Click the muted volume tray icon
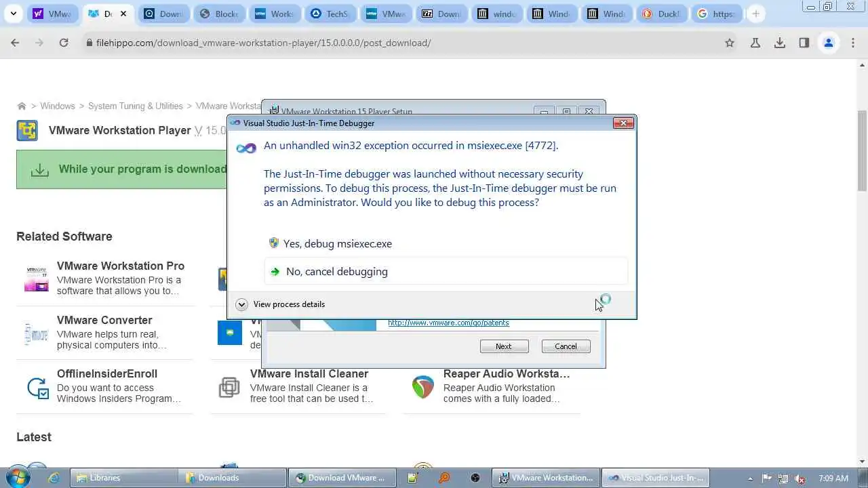 [x=800, y=478]
